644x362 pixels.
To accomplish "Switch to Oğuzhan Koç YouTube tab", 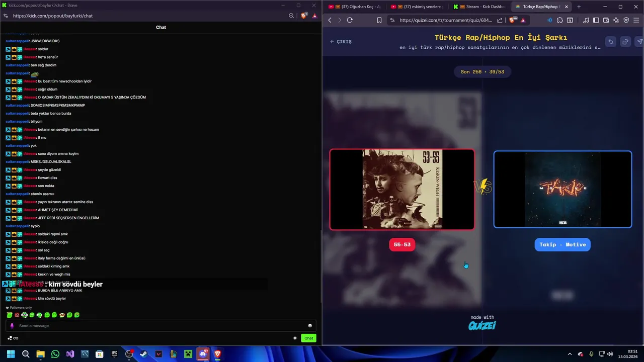I will 354,7.
